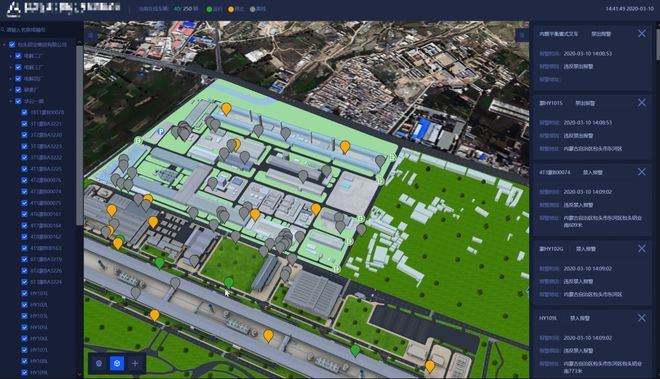Select the 4T8蒙B00162 tree row label
This screenshot has height=379, width=660.
(45, 237)
